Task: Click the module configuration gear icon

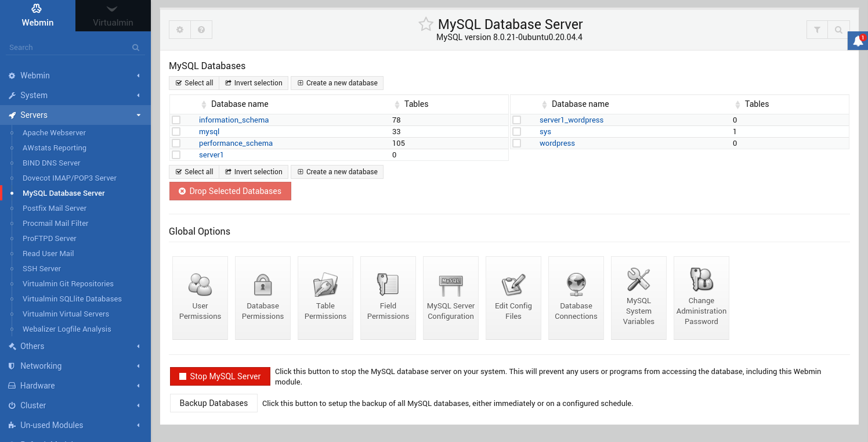Action: pos(180,30)
